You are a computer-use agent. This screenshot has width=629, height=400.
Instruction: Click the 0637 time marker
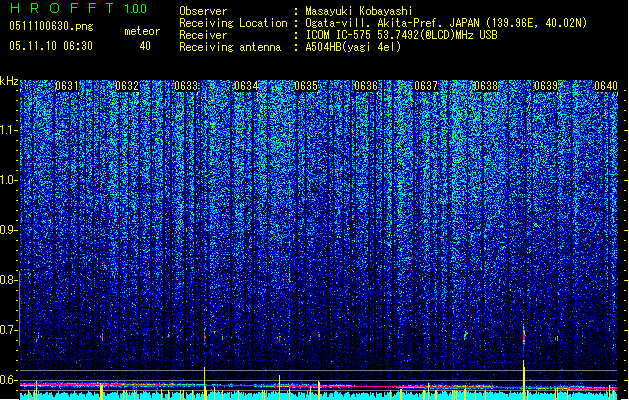click(426, 86)
